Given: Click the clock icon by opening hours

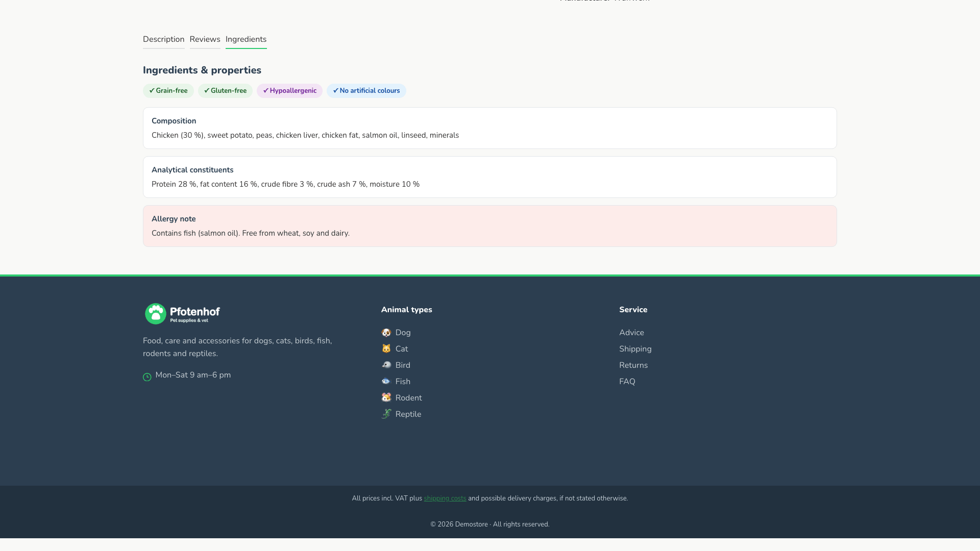Looking at the screenshot, I should point(147,377).
